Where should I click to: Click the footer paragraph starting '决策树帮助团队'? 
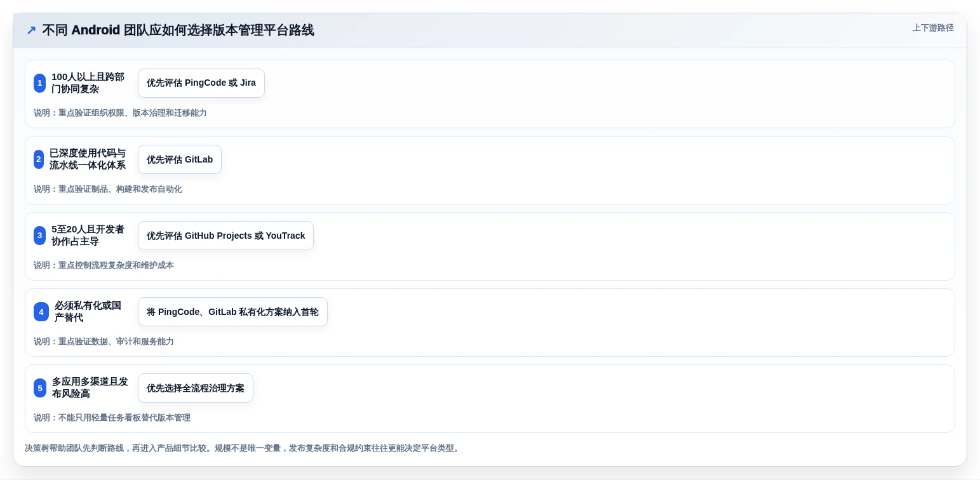[242, 448]
